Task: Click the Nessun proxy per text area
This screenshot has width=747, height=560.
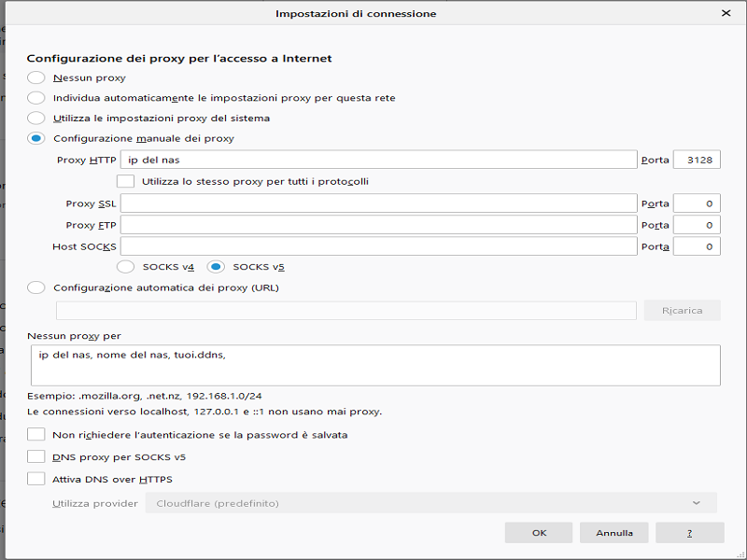Action: pos(373,365)
